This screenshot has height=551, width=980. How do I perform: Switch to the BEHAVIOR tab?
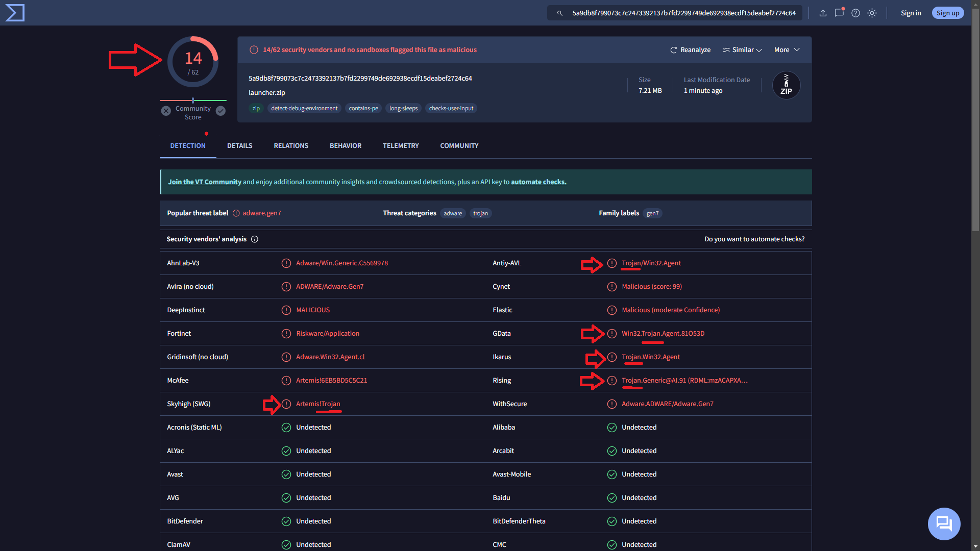pos(346,146)
